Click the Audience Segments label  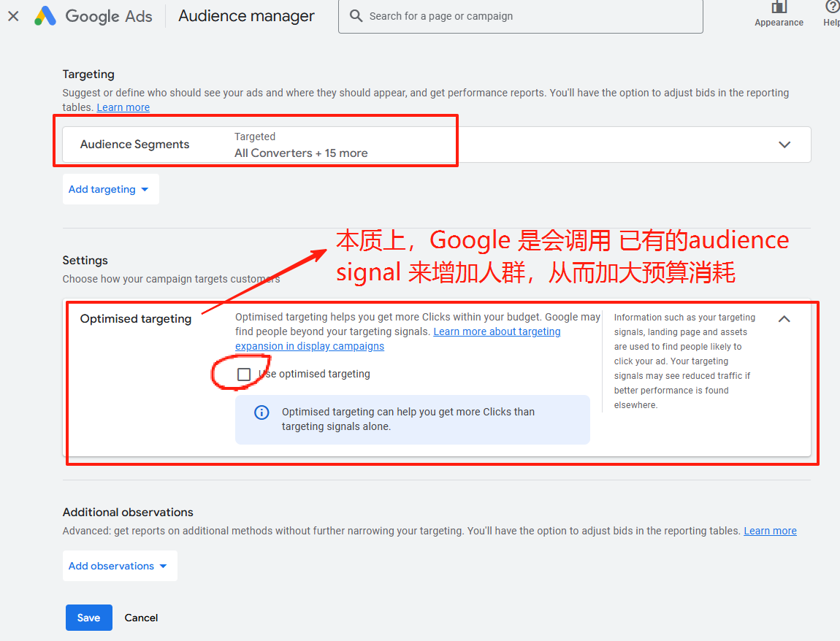(x=134, y=145)
